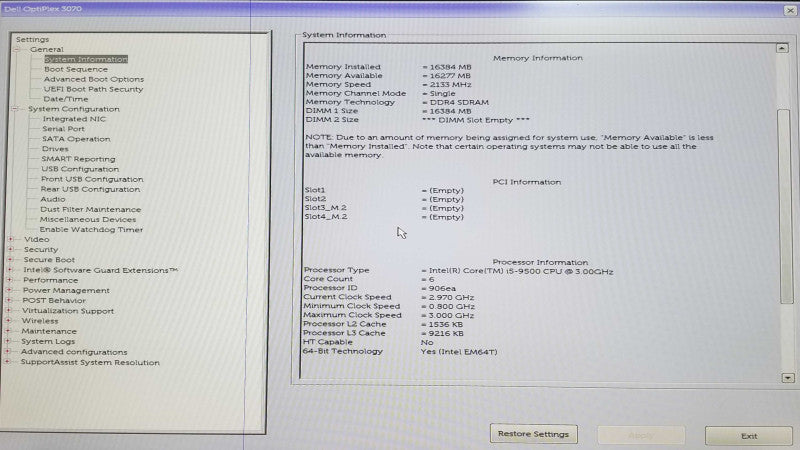Expand the Wireless node
This screenshot has height=450, width=800.
8,320
